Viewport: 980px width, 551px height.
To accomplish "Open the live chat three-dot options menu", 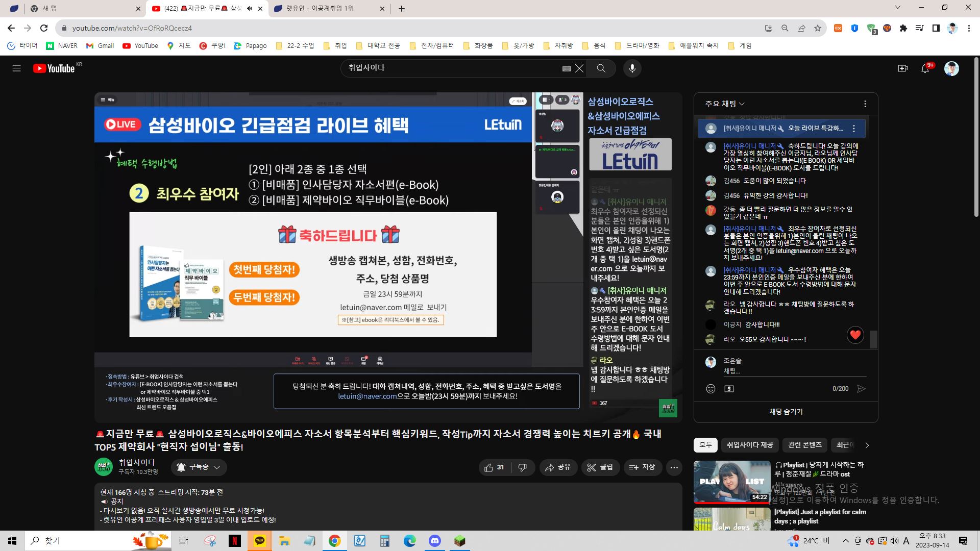I will [865, 104].
